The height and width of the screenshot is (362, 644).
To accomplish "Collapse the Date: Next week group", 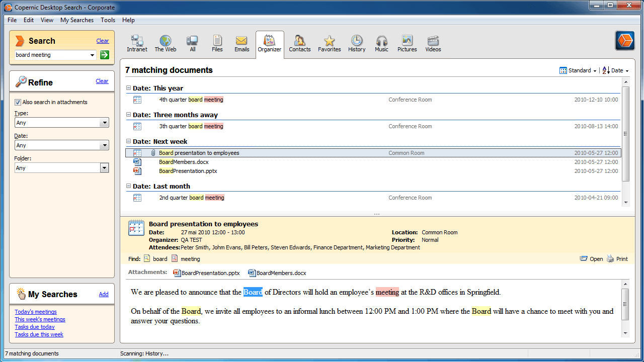I will click(x=129, y=141).
